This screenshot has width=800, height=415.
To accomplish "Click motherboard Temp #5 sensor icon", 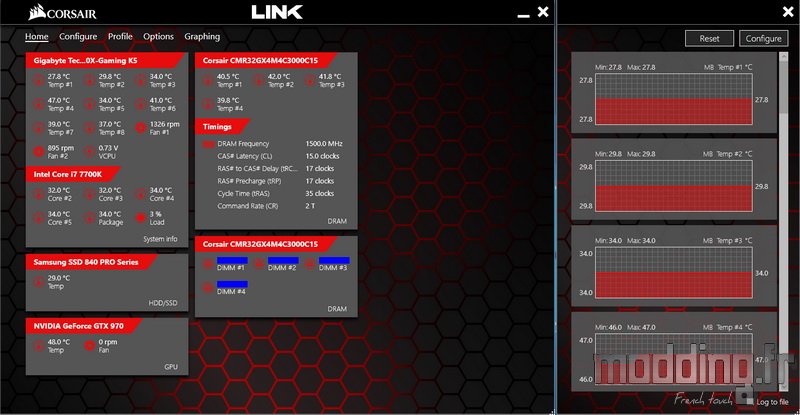I will coord(89,104).
